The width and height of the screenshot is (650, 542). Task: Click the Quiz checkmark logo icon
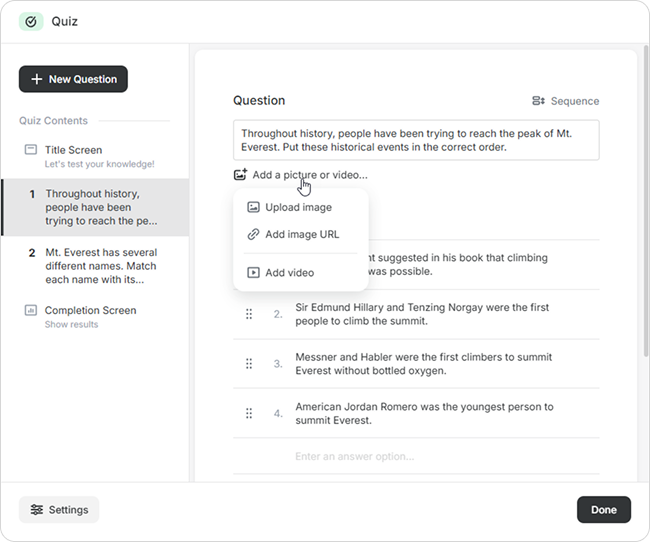click(x=31, y=21)
